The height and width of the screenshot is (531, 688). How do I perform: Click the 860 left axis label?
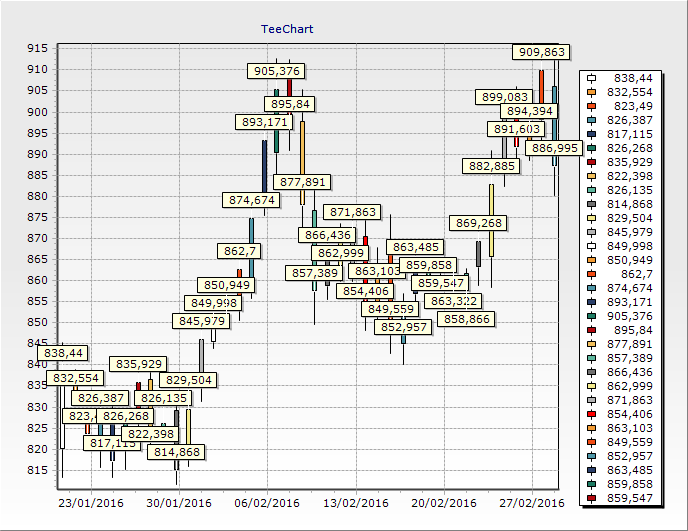(x=37, y=280)
